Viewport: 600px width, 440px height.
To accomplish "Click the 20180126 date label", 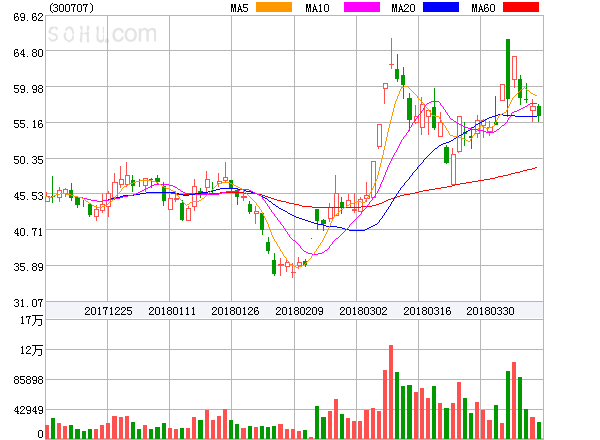I will coord(235,311).
